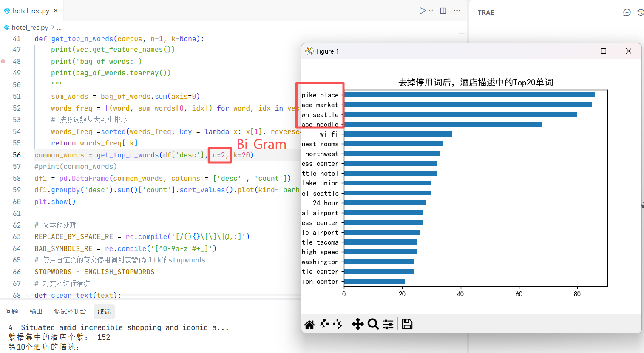The image size is (644, 353).
Task: Start new chat in TRAE panel
Action: tap(627, 12)
